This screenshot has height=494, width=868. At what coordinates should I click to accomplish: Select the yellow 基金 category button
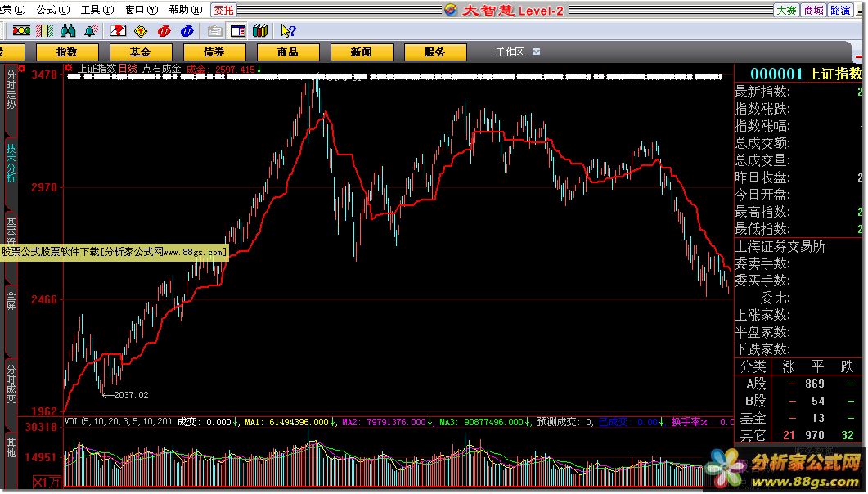tap(140, 52)
